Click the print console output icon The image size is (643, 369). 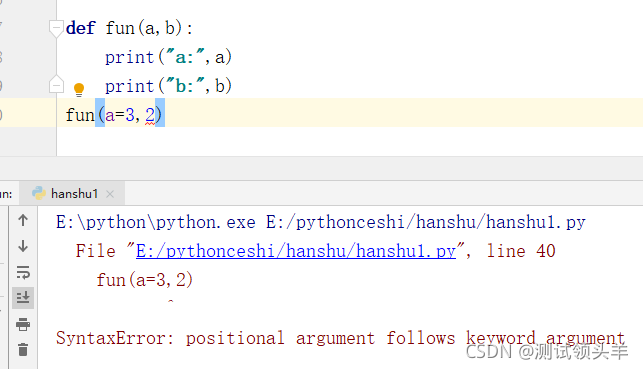23,324
